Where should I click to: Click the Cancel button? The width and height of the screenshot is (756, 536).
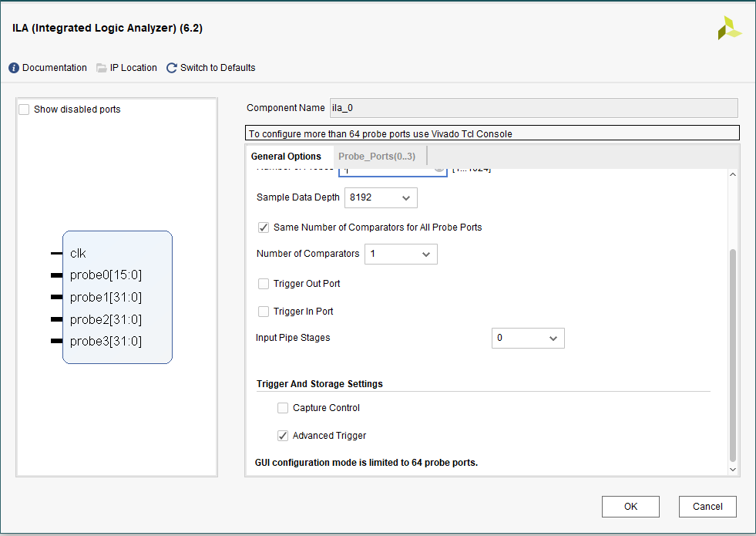click(x=707, y=507)
